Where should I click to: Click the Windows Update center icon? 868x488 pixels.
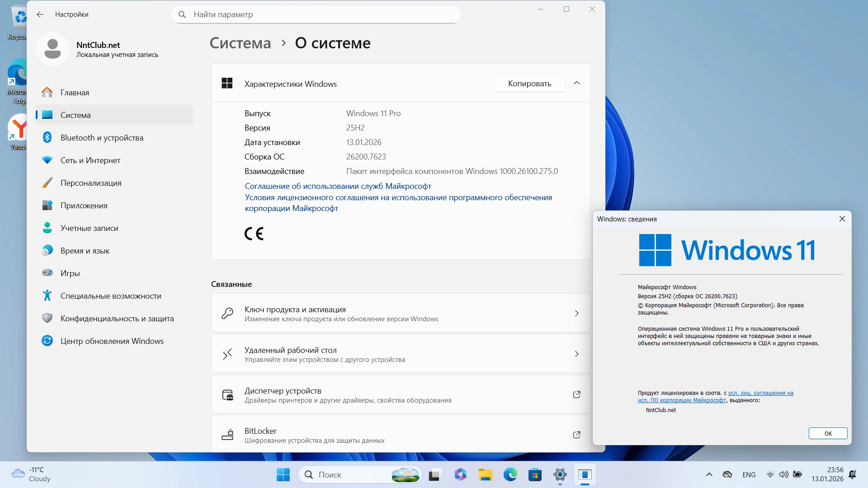point(47,341)
